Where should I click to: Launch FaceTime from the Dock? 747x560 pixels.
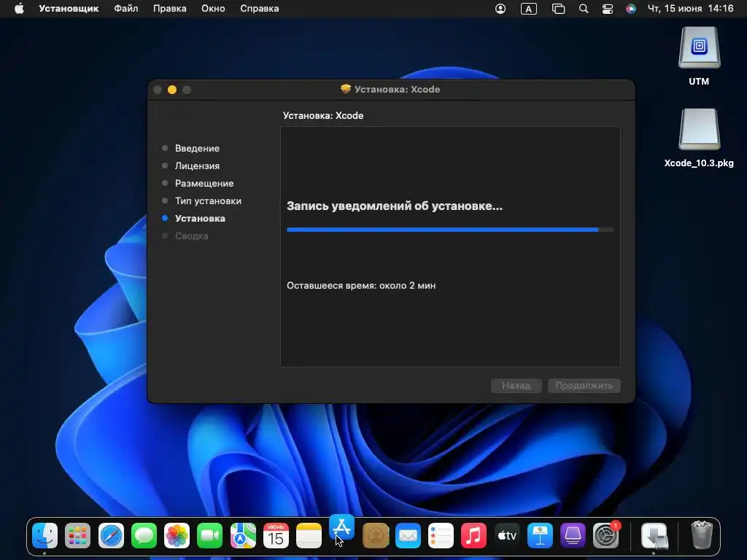pyautogui.click(x=209, y=536)
